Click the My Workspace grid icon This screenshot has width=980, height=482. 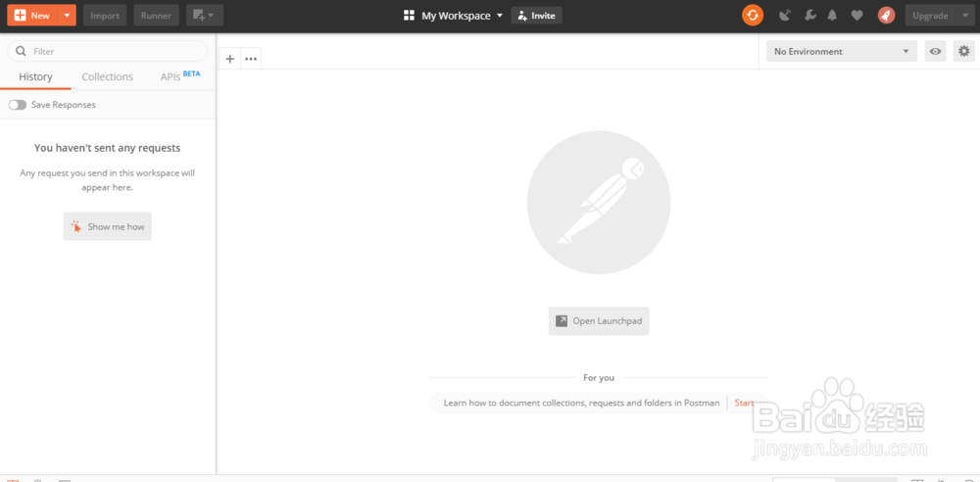point(410,16)
